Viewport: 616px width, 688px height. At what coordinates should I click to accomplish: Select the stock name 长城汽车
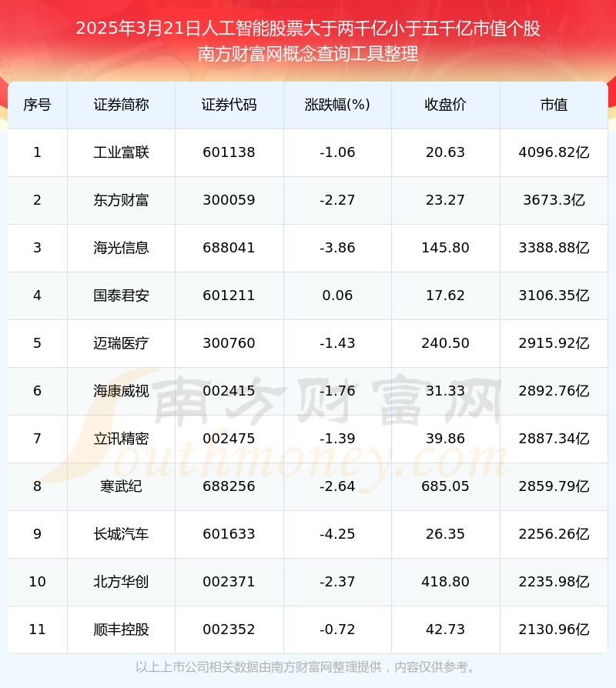point(121,534)
